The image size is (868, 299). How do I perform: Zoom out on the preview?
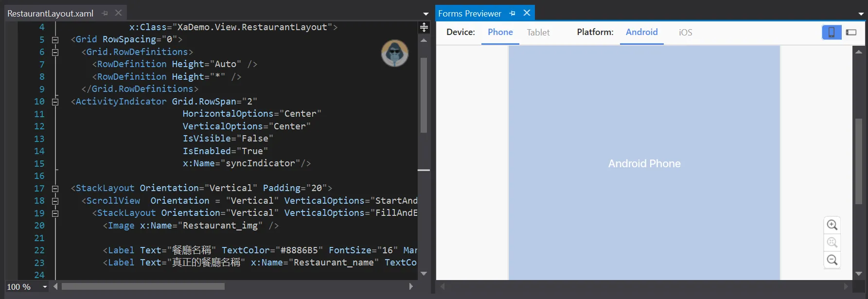(832, 260)
